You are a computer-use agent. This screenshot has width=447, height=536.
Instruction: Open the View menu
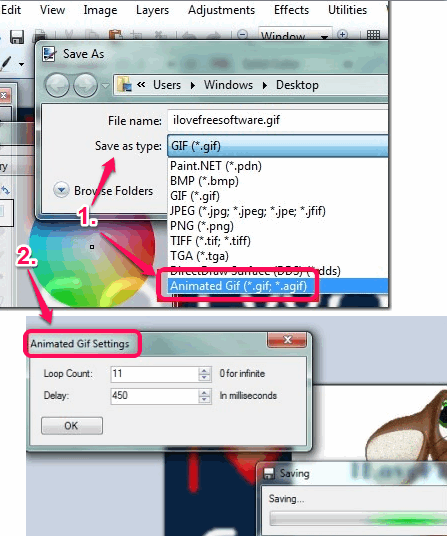coord(52,10)
